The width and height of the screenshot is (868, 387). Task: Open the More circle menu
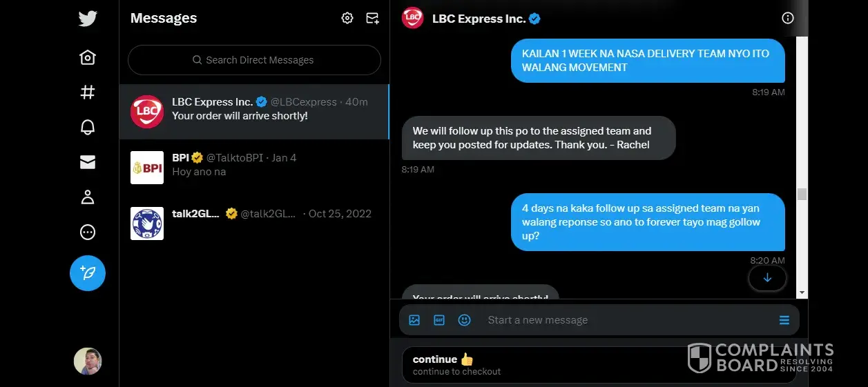(x=88, y=232)
